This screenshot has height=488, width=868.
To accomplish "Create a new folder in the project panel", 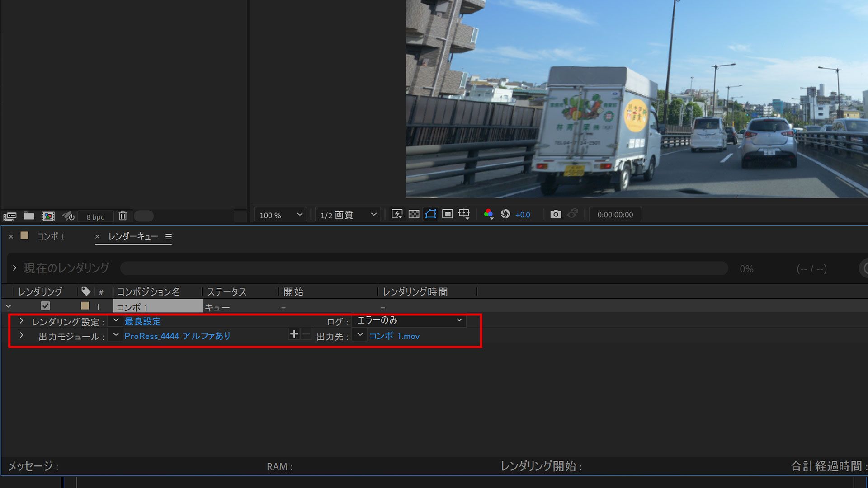I will point(29,216).
